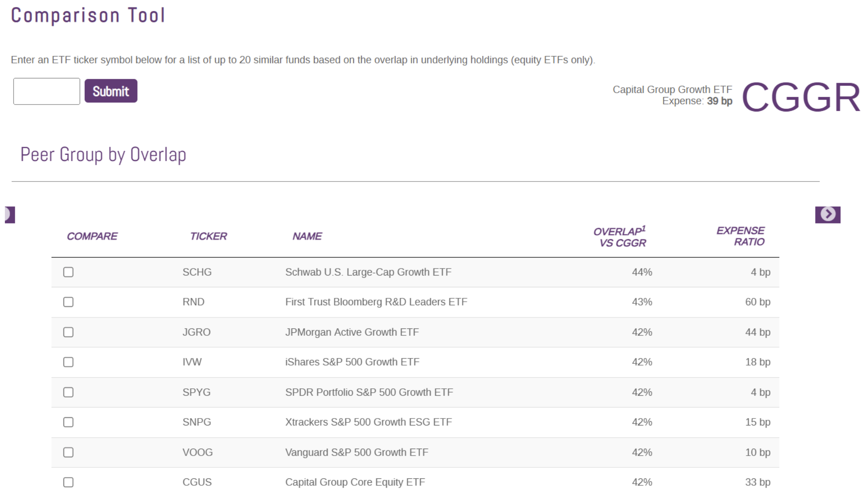The height and width of the screenshot is (502, 868).
Task: Check the compare box for VOOG
Action: 68,453
